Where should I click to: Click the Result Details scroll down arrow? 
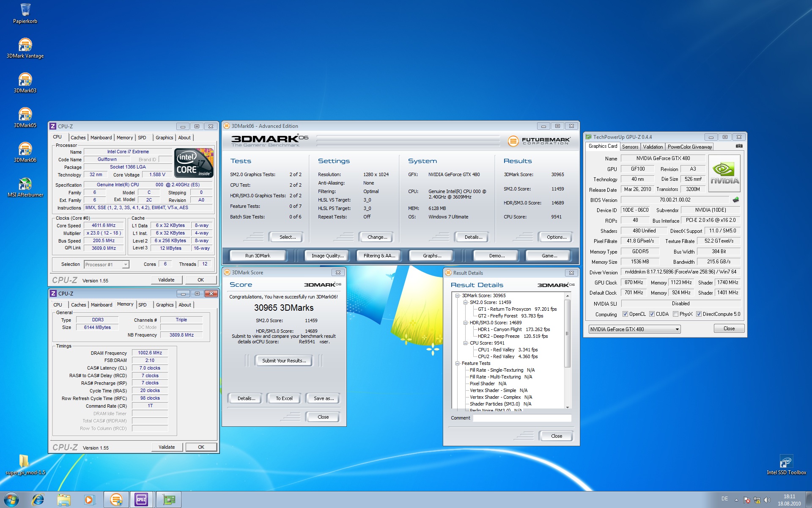pos(568,407)
